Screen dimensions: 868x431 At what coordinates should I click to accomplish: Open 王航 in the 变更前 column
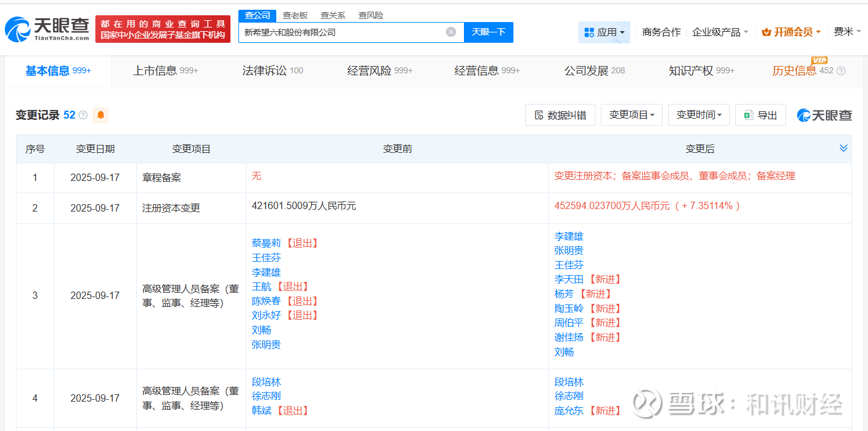pyautogui.click(x=262, y=286)
